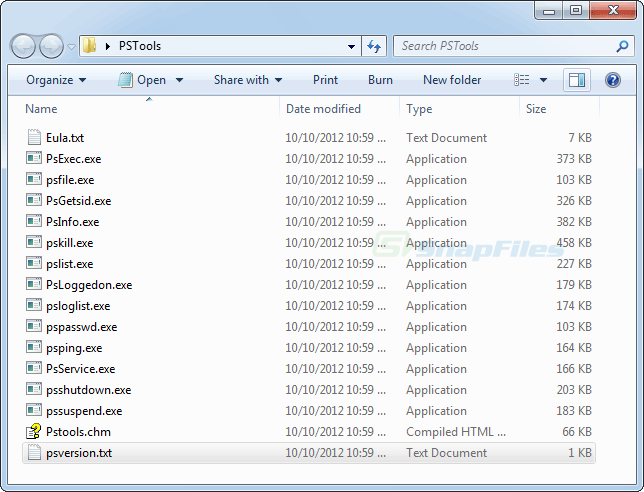
Task: Click the Compiled HTML type cell
Action: (x=456, y=432)
